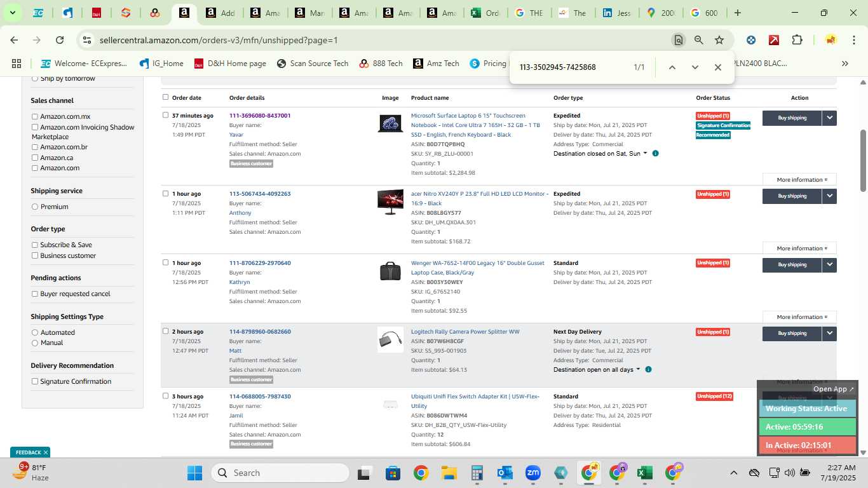Open Microsoft Store from taskbar
868x488 pixels.
[393, 473]
